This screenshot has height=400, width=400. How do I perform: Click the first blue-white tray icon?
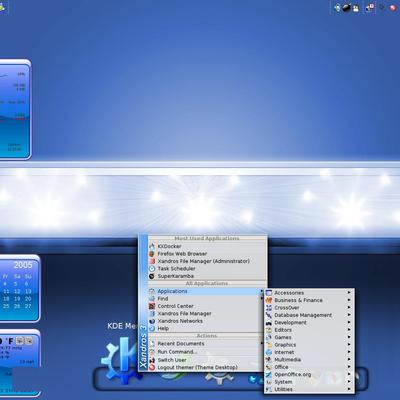[x=337, y=8]
